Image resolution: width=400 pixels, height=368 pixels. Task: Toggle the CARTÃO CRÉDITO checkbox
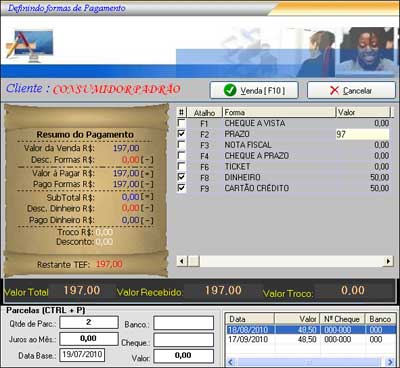181,187
